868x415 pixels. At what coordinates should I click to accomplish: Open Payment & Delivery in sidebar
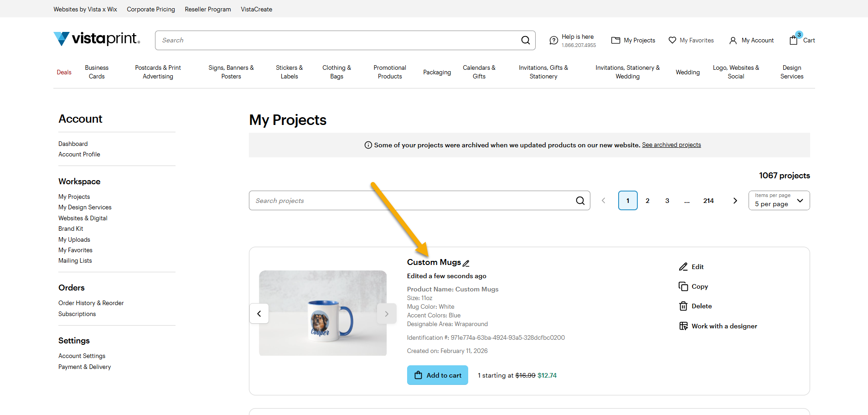(x=85, y=367)
